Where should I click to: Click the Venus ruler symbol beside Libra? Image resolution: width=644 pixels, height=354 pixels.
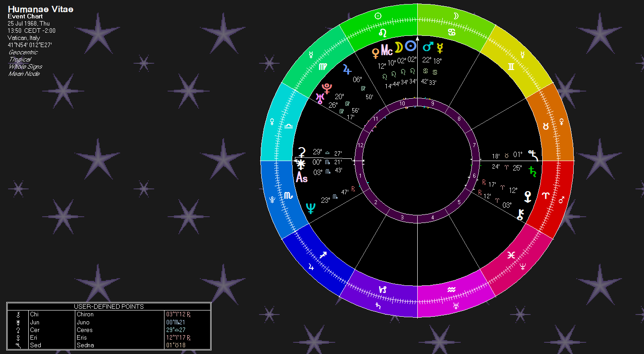tap(272, 121)
